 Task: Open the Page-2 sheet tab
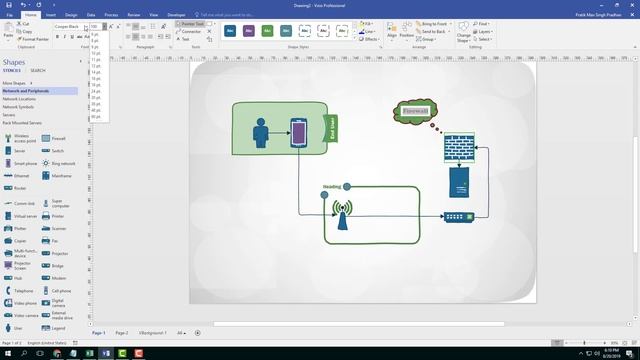click(122, 333)
